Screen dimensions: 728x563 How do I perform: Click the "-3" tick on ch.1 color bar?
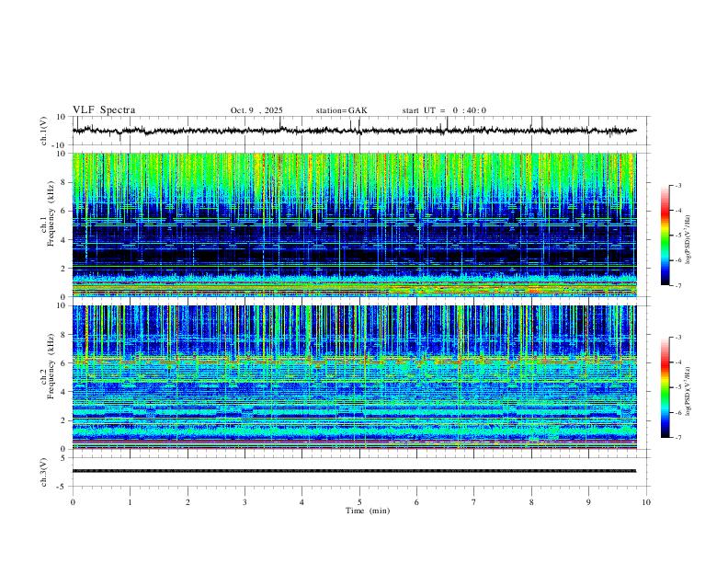[x=678, y=185]
